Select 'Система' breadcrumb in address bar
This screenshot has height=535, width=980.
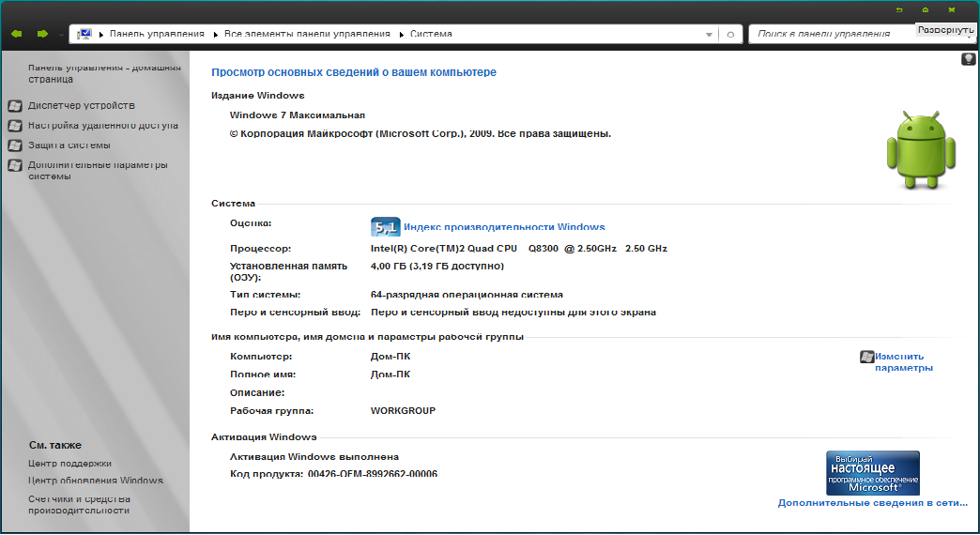(431, 34)
